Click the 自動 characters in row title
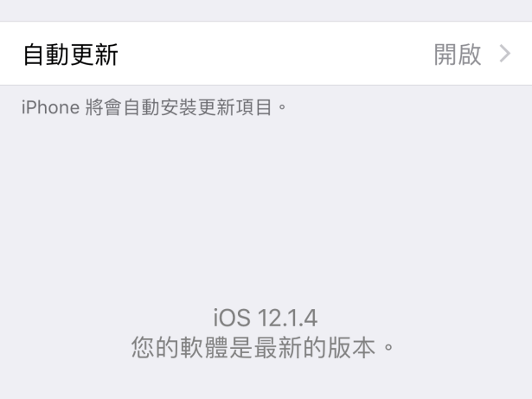This screenshot has width=532, height=399. (x=47, y=54)
